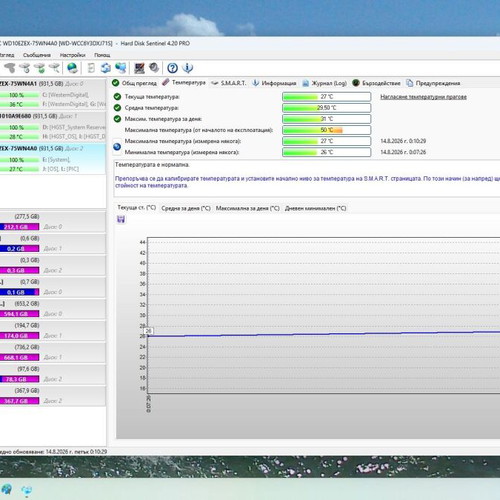Open the Настройки menu
Screen dimensions: 500x500
click(x=73, y=55)
